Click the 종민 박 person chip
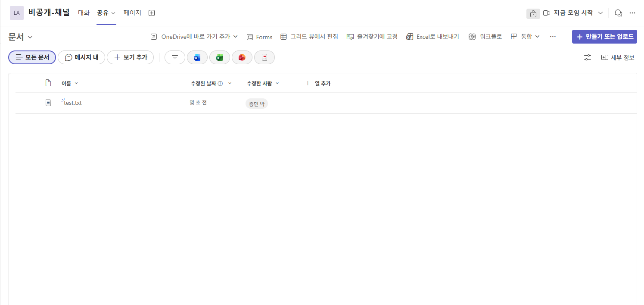Screen dimensions: 644x305 (257, 104)
